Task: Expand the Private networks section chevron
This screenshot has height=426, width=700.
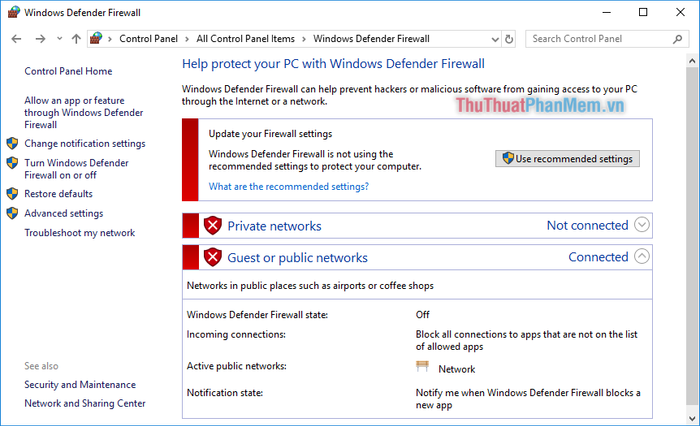Action: pyautogui.click(x=642, y=225)
